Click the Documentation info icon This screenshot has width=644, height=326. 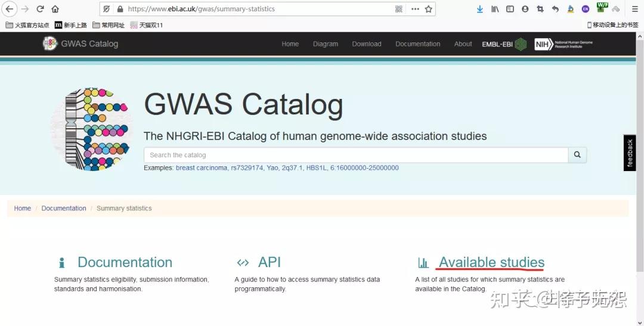61,263
